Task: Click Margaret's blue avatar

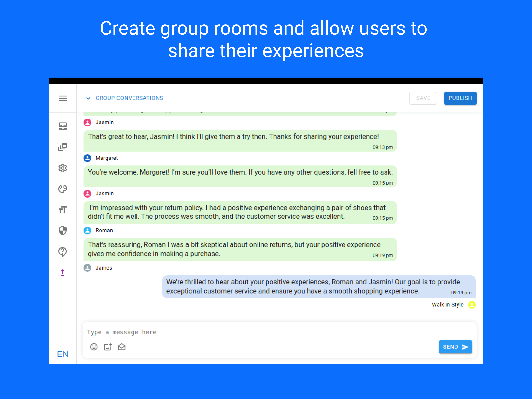Action: [87, 158]
